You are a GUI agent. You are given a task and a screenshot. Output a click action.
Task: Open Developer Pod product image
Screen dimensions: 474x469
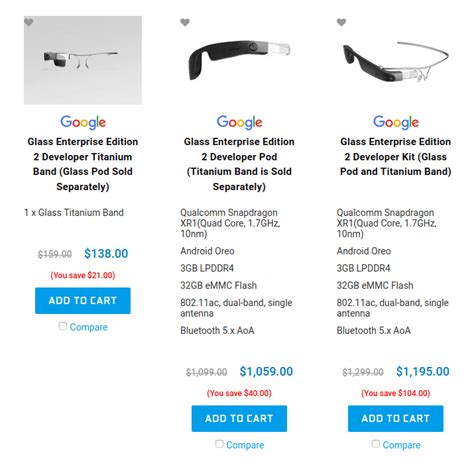pyautogui.click(x=239, y=60)
